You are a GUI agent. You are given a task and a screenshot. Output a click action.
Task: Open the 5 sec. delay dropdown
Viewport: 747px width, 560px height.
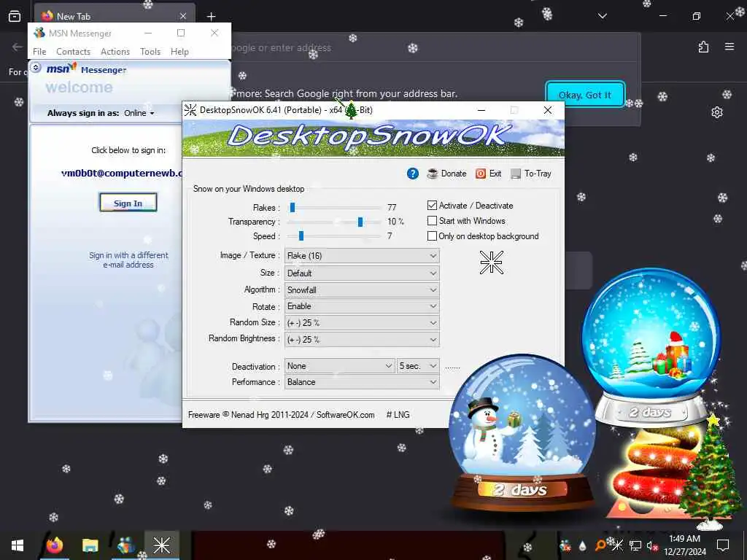(x=418, y=366)
